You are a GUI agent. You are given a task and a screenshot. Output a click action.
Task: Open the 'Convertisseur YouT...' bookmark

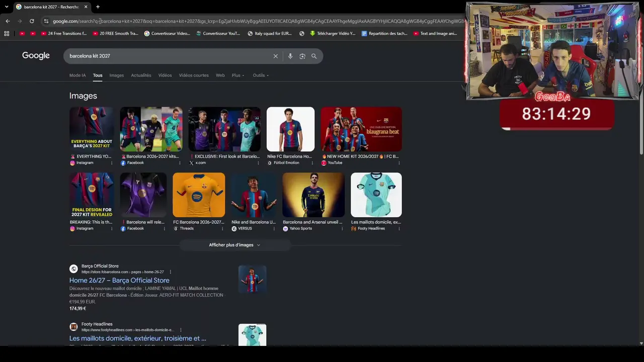218,34
